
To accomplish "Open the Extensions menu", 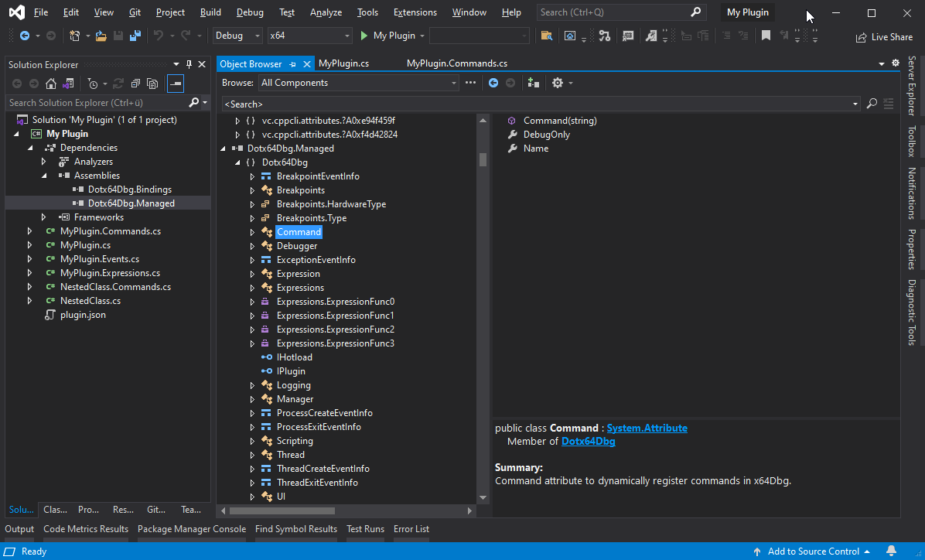I will [x=415, y=12].
